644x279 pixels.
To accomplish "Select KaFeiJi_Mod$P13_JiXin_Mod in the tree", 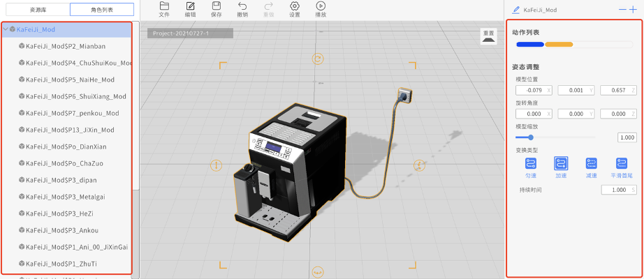I will coord(66,130).
